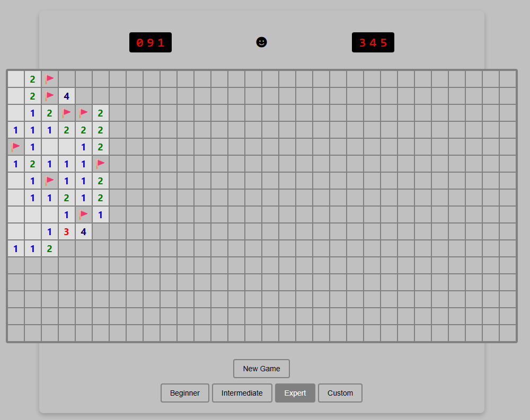Click the flag left of the second-row 4

point(50,96)
